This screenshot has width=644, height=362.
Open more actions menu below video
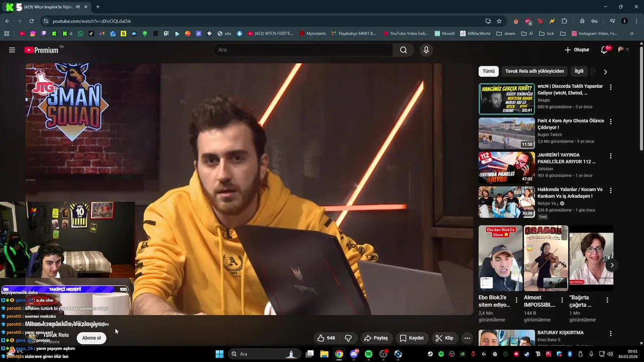pos(467,338)
